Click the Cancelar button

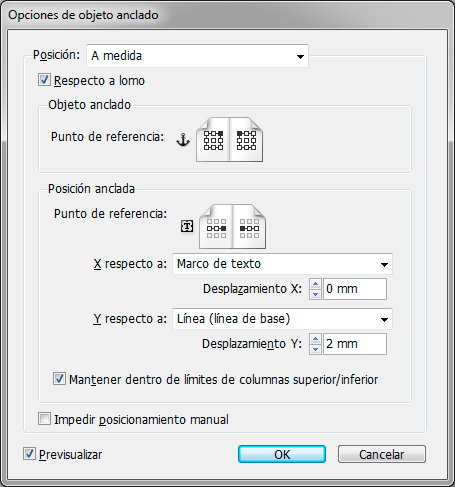(382, 454)
